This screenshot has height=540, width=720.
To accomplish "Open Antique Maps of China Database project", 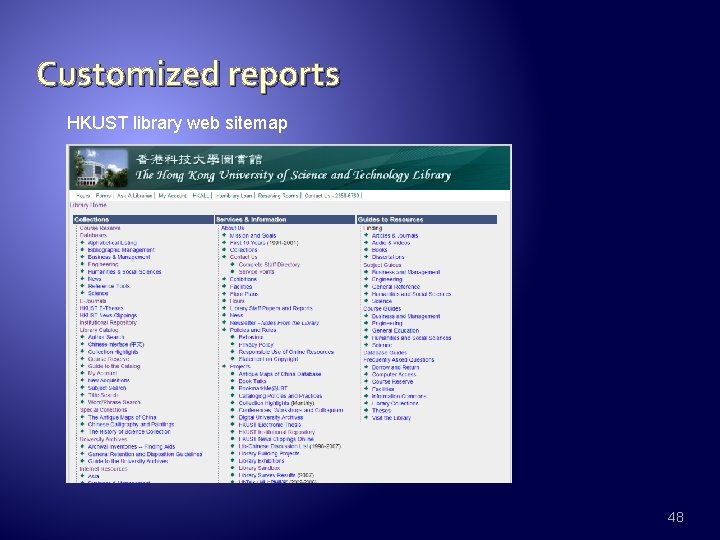I will click(x=280, y=374).
